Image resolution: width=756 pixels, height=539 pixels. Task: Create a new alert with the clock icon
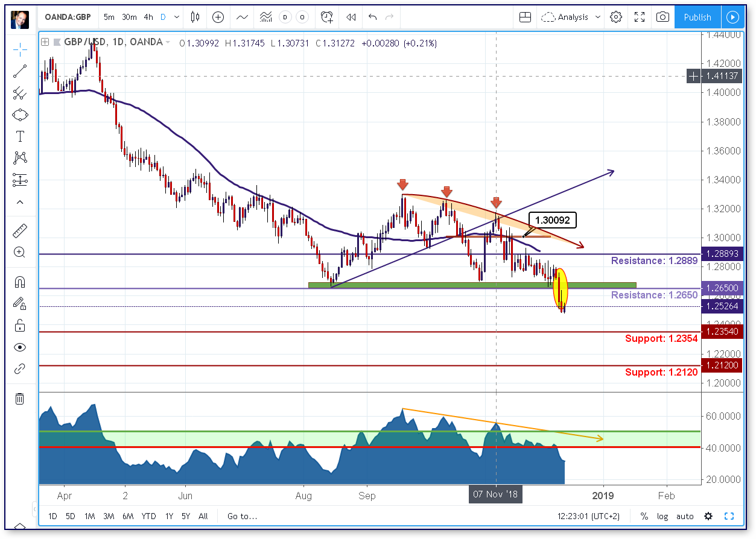[327, 17]
